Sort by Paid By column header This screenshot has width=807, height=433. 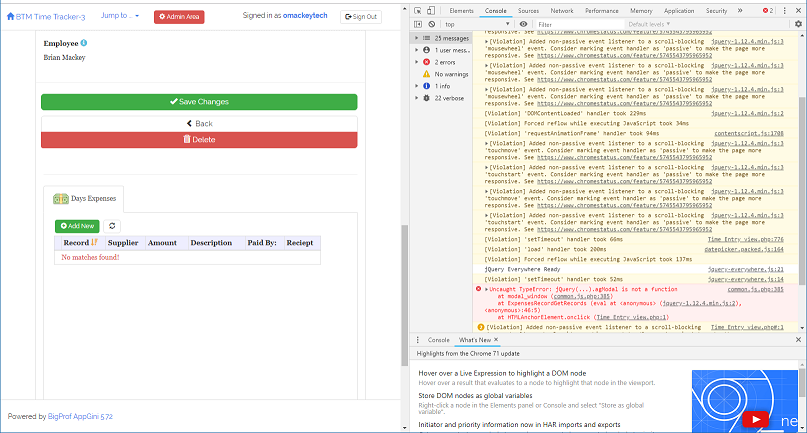[x=262, y=243]
